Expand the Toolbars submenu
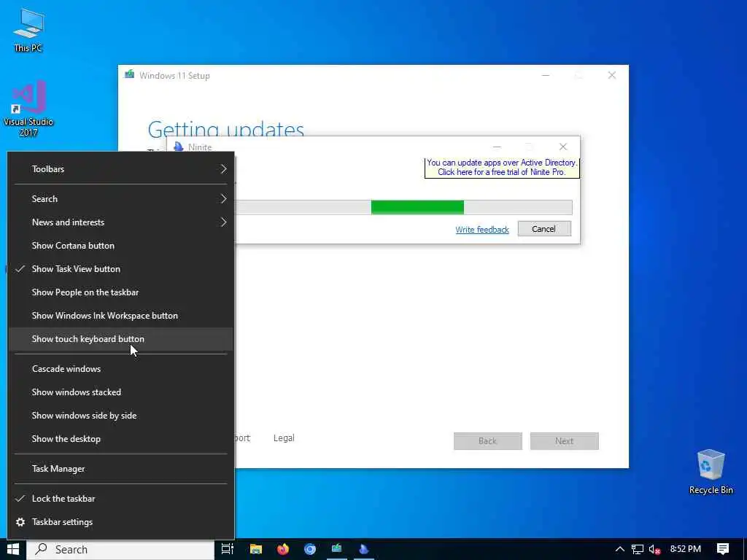Screen dimensions: 747x560 [x=121, y=169]
